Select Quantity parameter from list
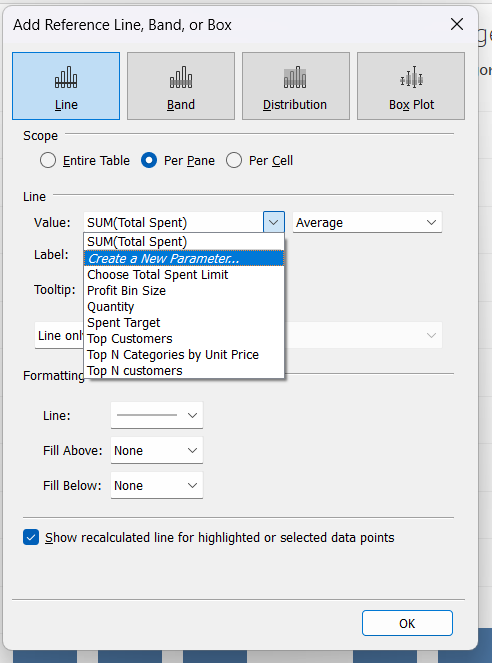This screenshot has width=492, height=663. (x=184, y=307)
